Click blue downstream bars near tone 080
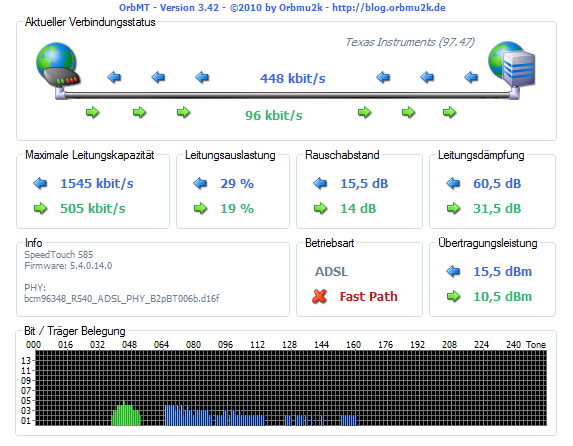 (189, 415)
